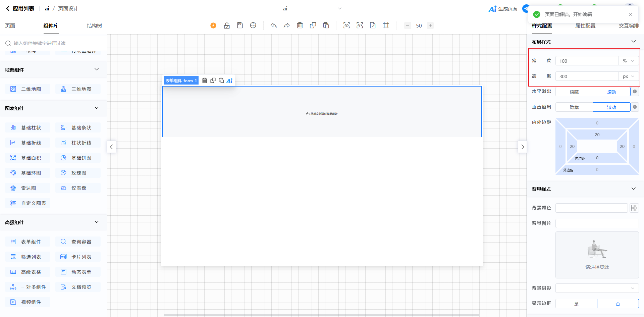
Task: Go back to 应用列表
Action: click(20, 9)
